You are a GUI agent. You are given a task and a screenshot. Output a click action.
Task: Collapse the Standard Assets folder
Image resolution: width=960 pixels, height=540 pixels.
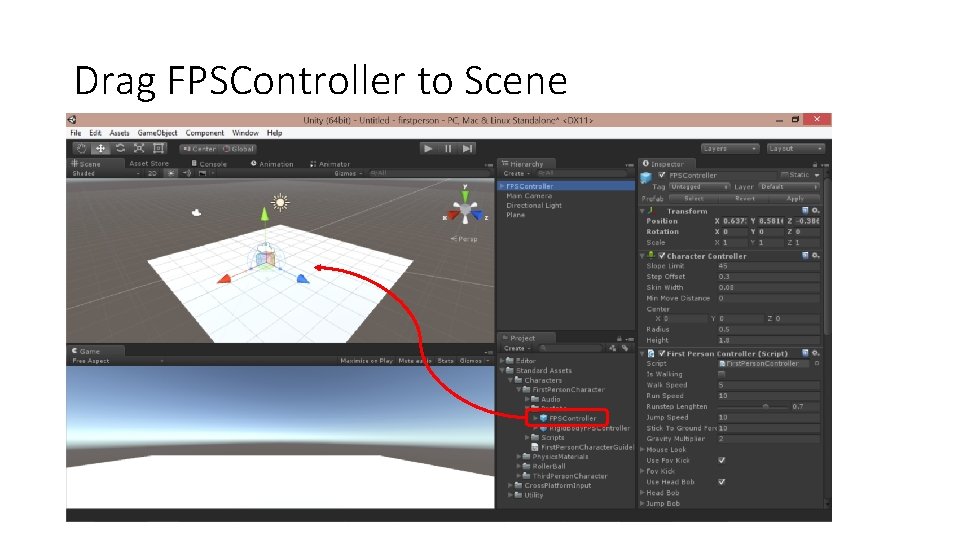point(502,370)
